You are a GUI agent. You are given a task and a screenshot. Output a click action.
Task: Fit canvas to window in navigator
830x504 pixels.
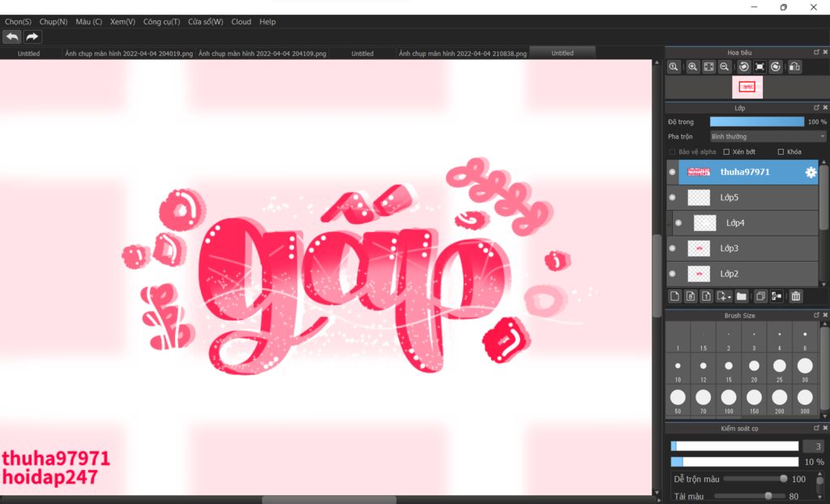coord(708,66)
